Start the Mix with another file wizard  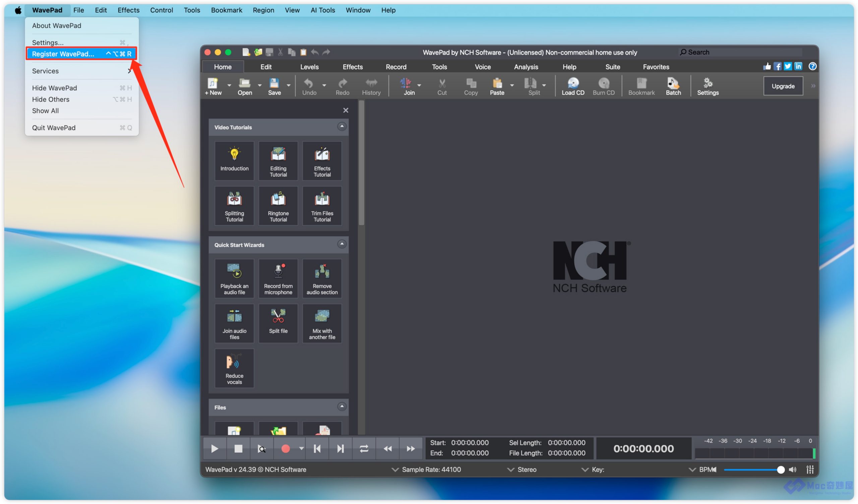point(322,323)
